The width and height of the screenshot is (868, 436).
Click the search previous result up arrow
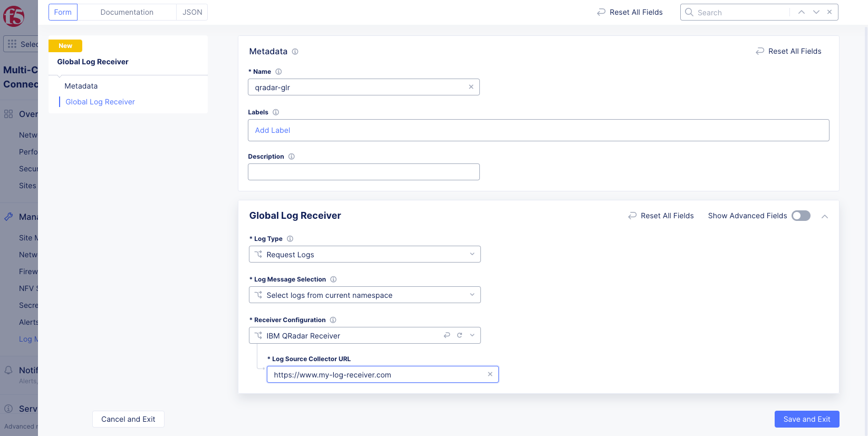801,12
